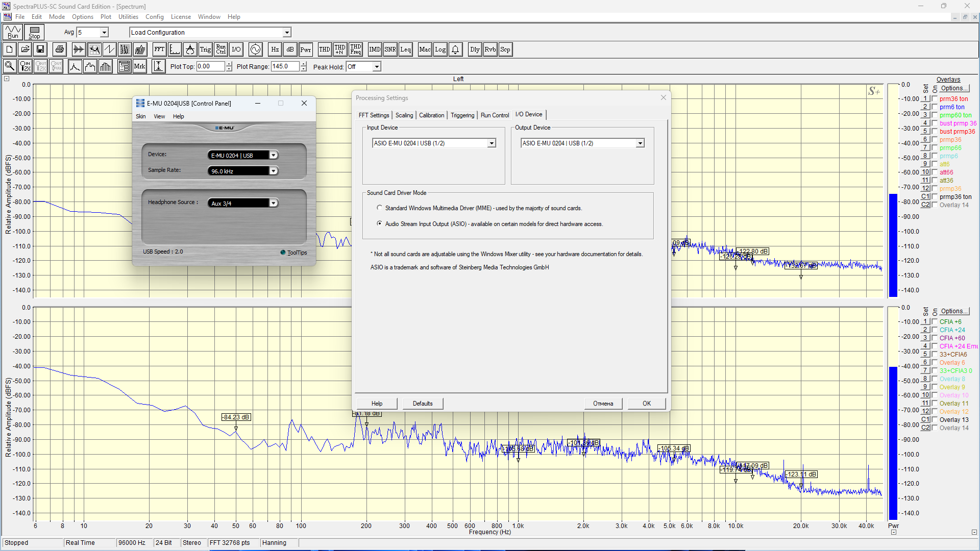The image size is (980, 551).
Task: Click the Plot Range value field
Action: coord(285,66)
